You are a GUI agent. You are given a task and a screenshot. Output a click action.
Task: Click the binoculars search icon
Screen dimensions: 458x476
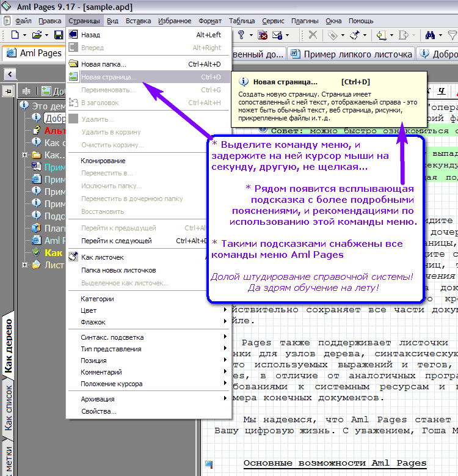pos(430,35)
